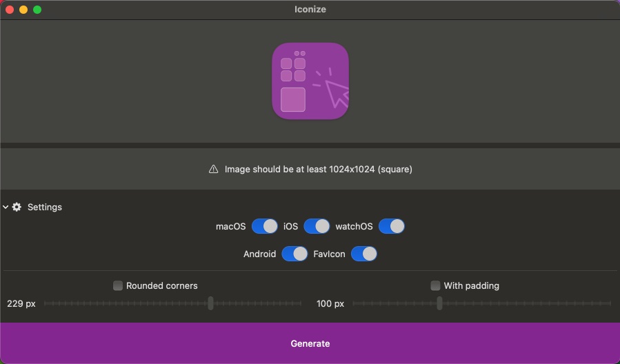Image resolution: width=620 pixels, height=364 pixels.
Task: Click the purple Iconize app icon preview
Action: [x=310, y=81]
